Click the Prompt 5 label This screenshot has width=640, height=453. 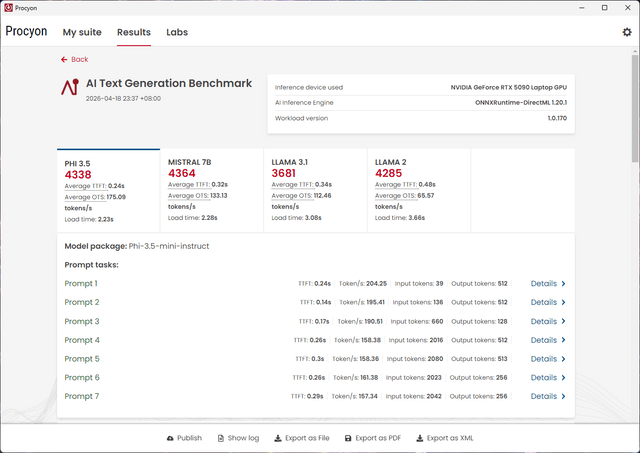pyautogui.click(x=82, y=359)
